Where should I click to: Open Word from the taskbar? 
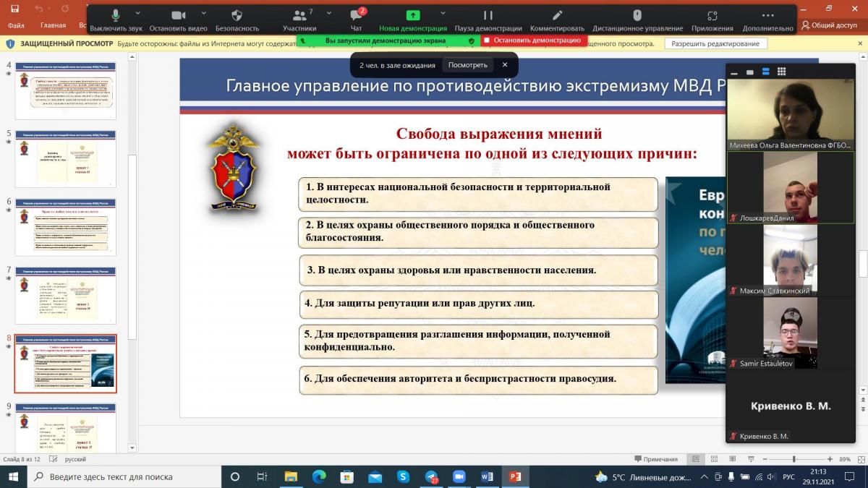click(x=486, y=476)
